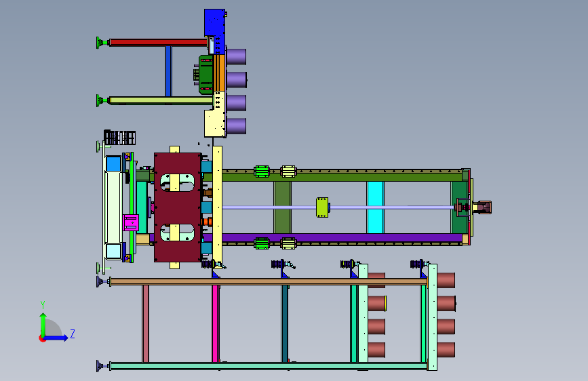Select the red horizontal beam
Screen dimensions: 588x381
(158, 43)
